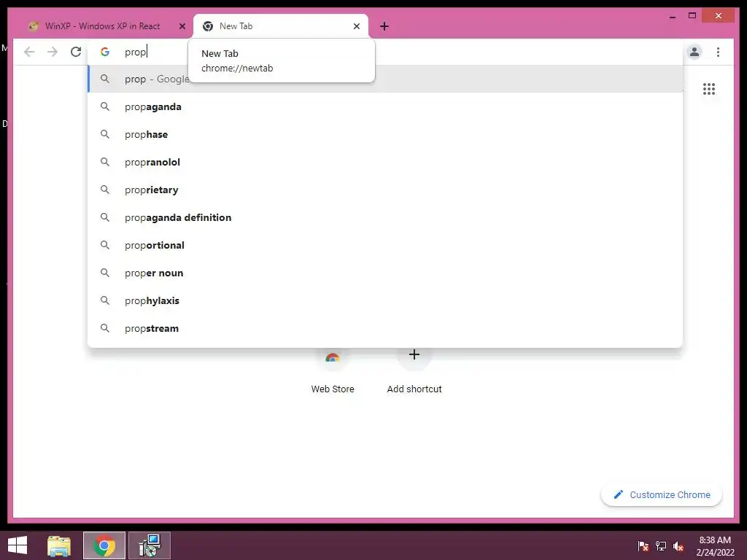This screenshot has height=560, width=747.
Task: Close the New Tab tab
Action: click(356, 26)
